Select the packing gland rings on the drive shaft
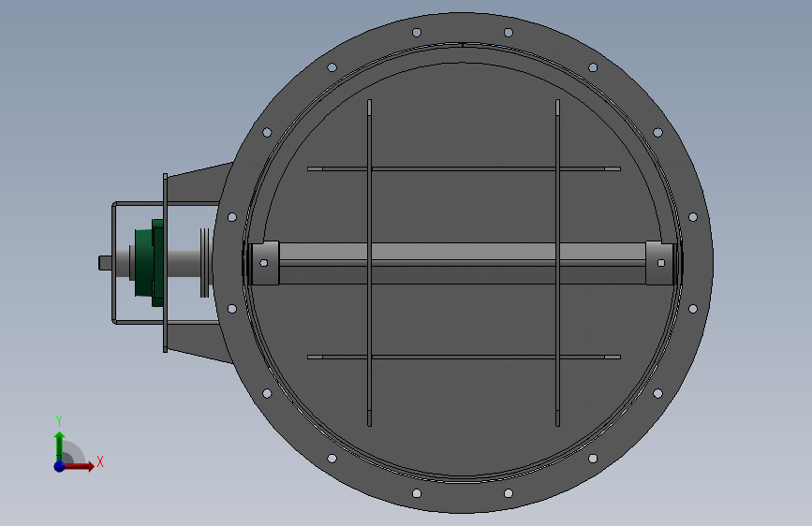Image resolution: width=812 pixels, height=526 pixels. click(x=204, y=263)
